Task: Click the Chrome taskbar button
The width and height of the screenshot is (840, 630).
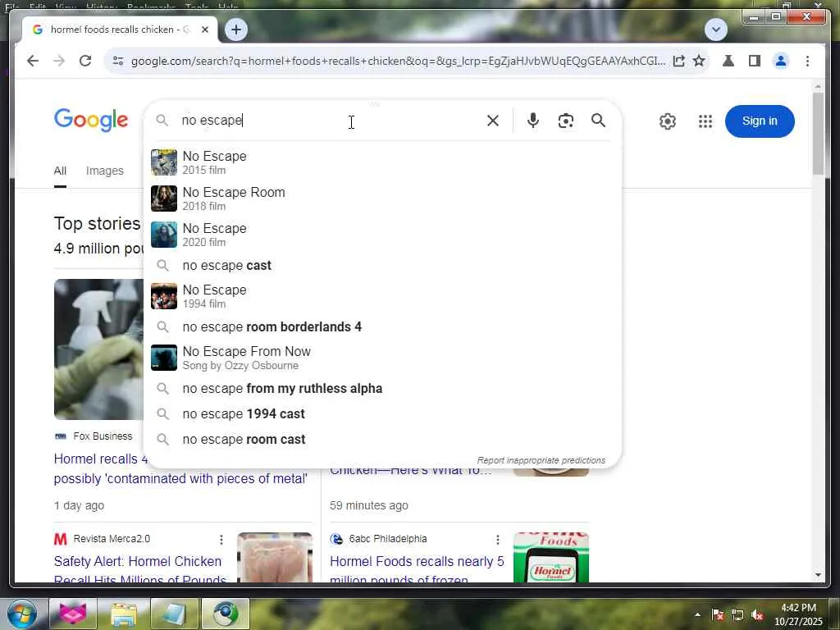Action: pos(226,614)
